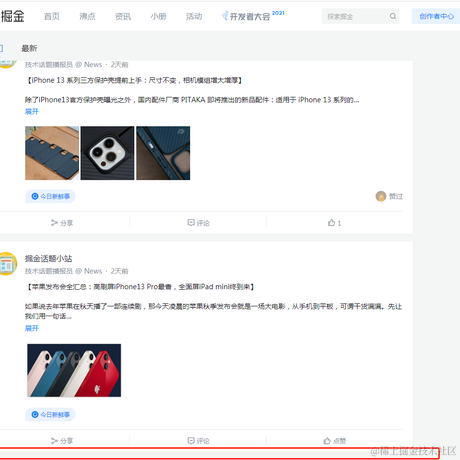Image resolution: width=460 pixels, height=460 pixels.
Task: Open 掘金话题小站 author avatar on second post
Action: [x=7, y=264]
